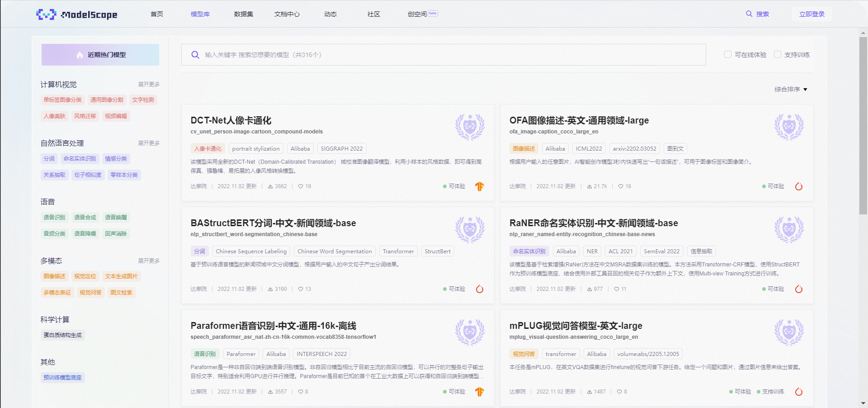
Task: Filter by the 图文检索 tag
Action: (122, 293)
